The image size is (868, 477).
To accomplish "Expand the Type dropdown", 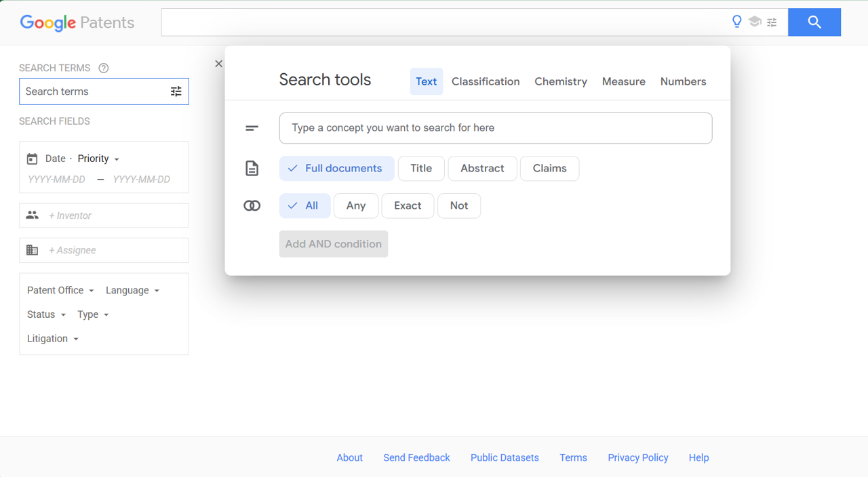I will 93,314.
